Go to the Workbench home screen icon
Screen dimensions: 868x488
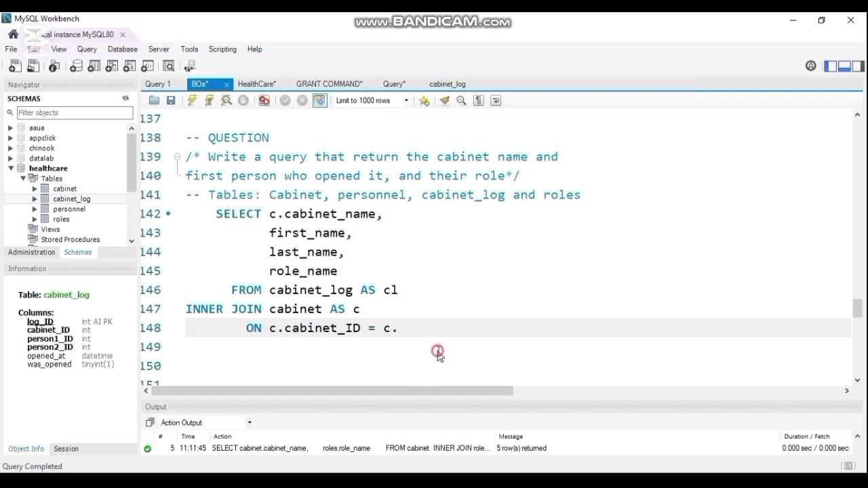pyautogui.click(x=14, y=35)
